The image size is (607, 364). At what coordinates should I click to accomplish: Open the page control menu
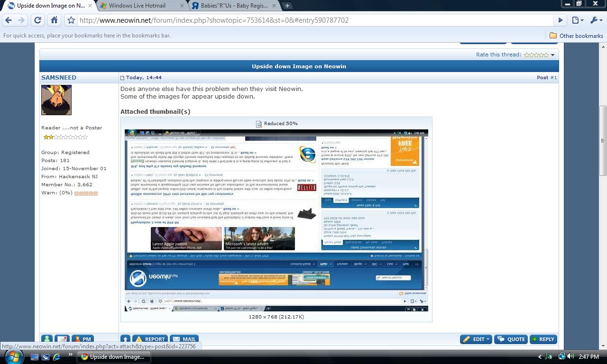coord(577,20)
